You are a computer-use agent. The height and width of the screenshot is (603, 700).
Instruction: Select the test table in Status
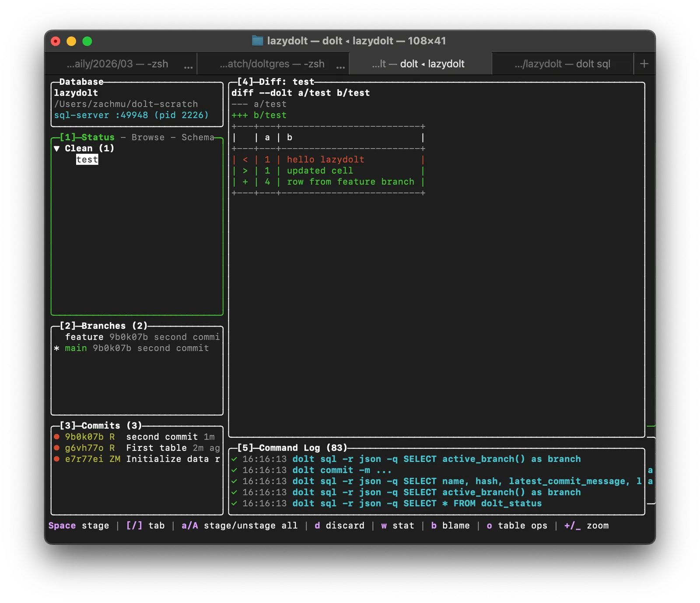(x=87, y=160)
